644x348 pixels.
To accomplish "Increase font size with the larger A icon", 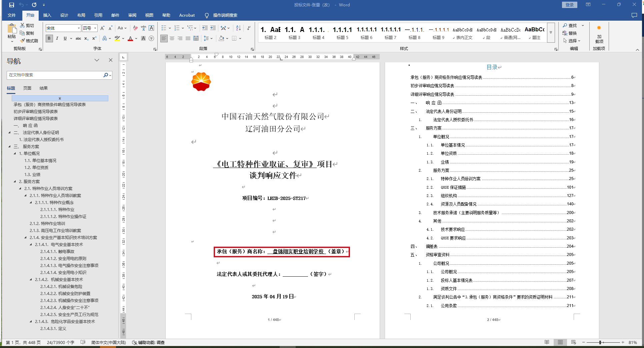I will point(102,28).
